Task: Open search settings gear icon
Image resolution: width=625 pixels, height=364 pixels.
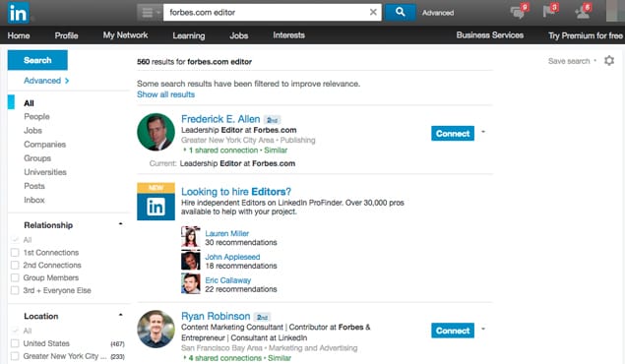Action: click(x=609, y=61)
